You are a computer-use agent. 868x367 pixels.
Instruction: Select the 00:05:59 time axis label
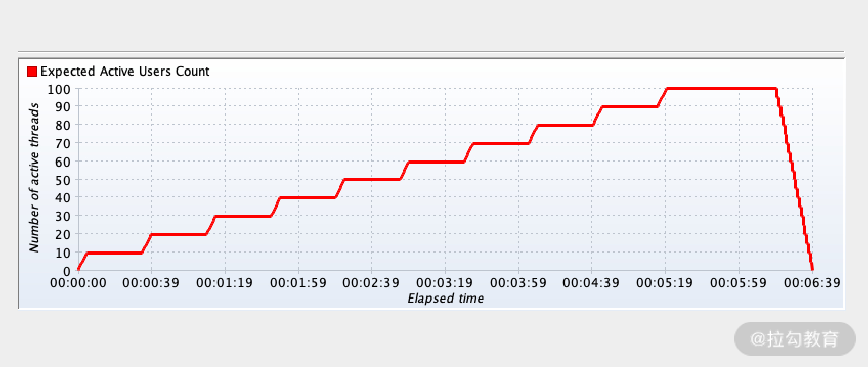(739, 283)
